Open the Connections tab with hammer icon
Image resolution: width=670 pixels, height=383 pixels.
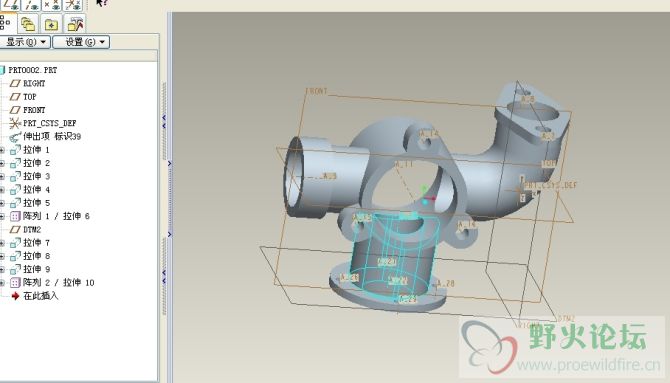pos(75,24)
